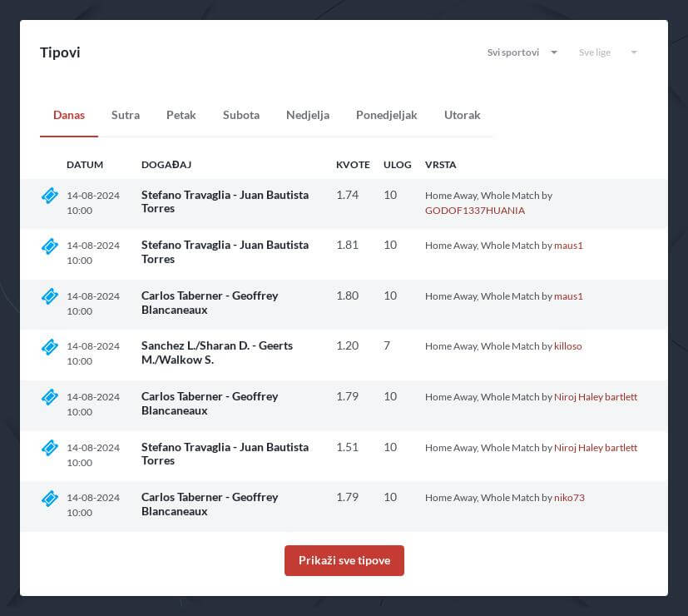Viewport: 688px width, 616px height.
Task: Open GODOF1337HUANIA user profile link
Action: tap(475, 211)
